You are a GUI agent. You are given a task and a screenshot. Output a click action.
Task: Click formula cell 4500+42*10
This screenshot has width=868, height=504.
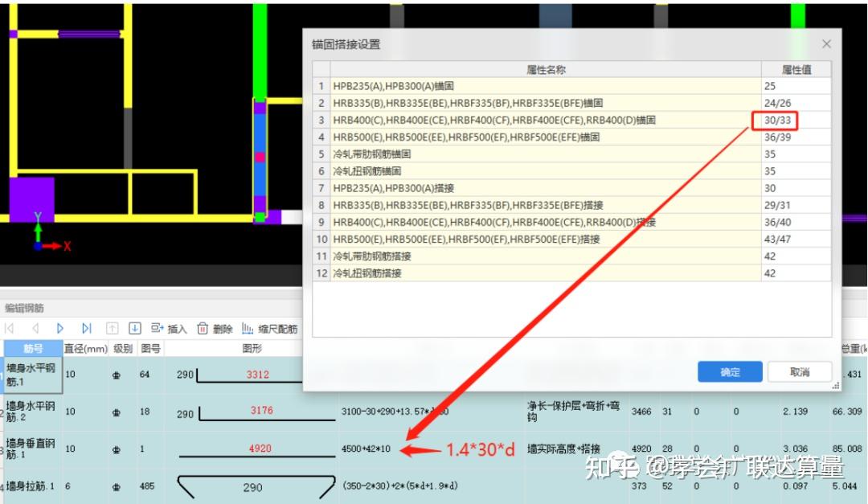(x=366, y=449)
